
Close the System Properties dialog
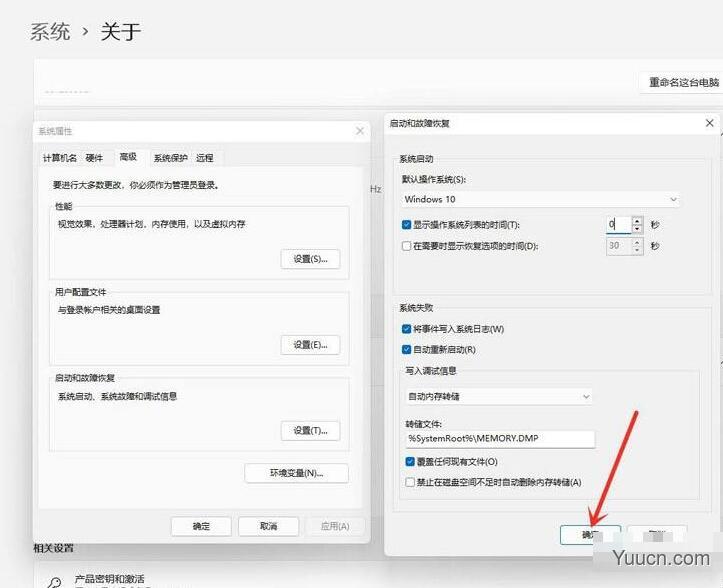coord(360,131)
